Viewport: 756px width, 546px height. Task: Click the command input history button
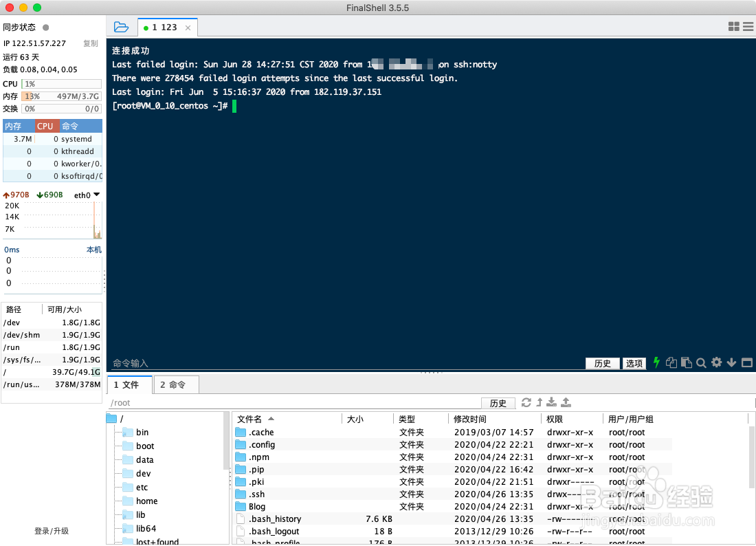(602, 363)
